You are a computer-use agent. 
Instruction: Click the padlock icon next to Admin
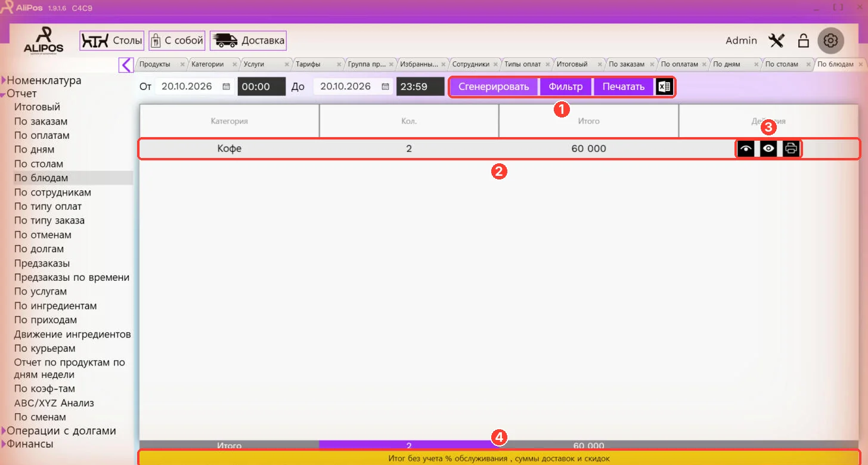pos(803,41)
